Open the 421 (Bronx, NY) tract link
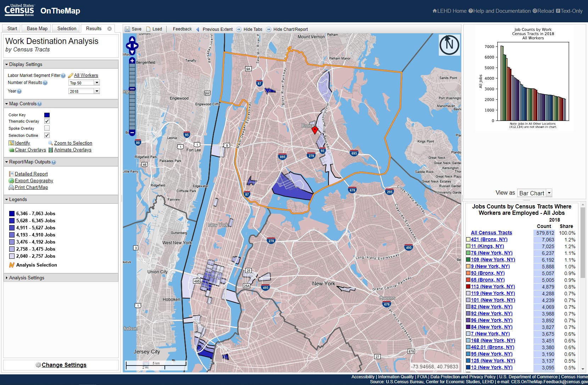The height and width of the screenshot is (385, 588). pos(489,239)
